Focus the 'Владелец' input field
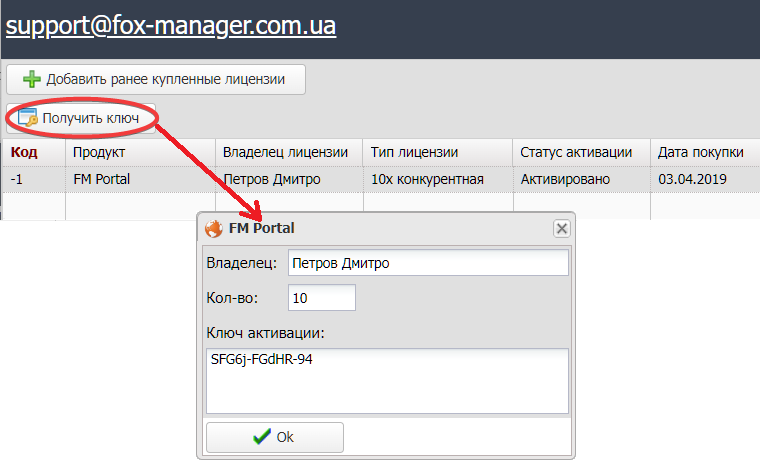Image resolution: width=760 pixels, height=460 pixels. pos(428,263)
